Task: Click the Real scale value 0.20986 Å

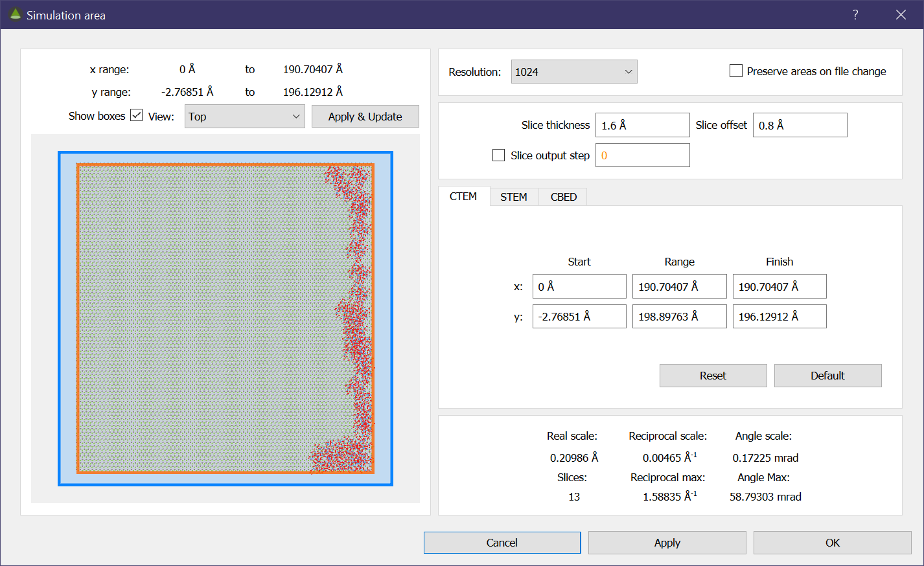Action: click(574, 458)
